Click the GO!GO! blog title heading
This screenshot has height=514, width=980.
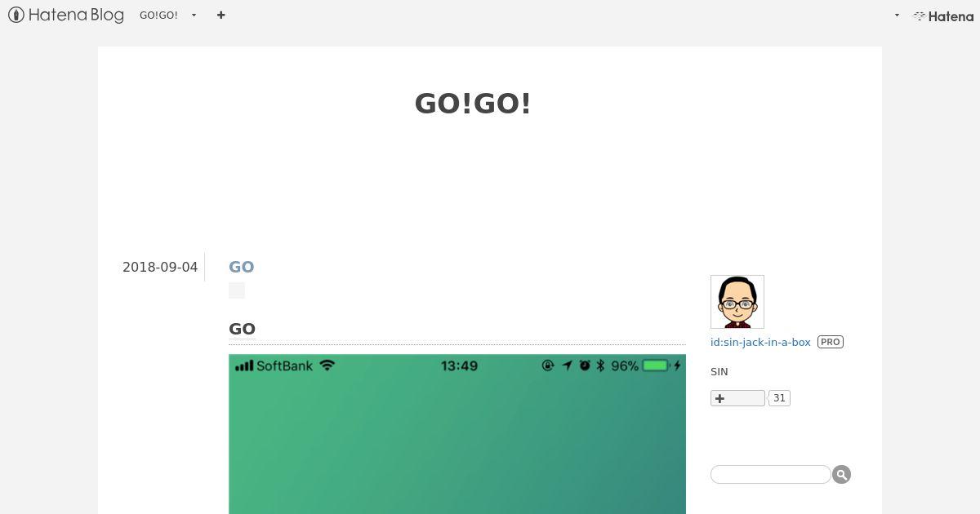click(x=473, y=104)
